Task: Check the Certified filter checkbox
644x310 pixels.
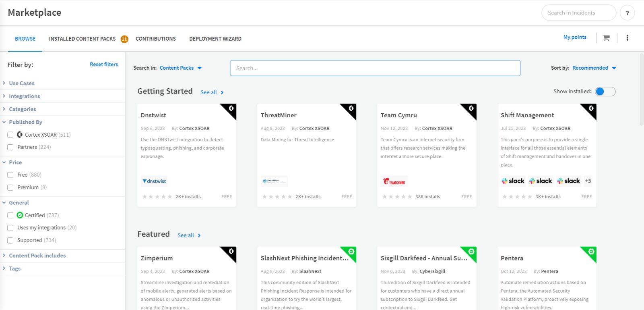Action: [x=10, y=215]
